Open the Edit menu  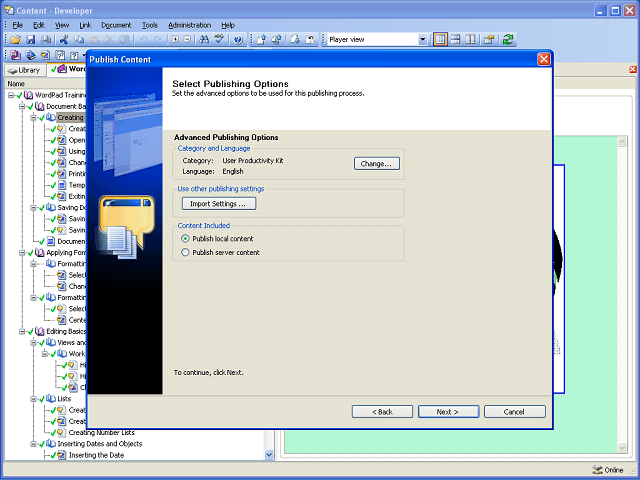click(39, 25)
